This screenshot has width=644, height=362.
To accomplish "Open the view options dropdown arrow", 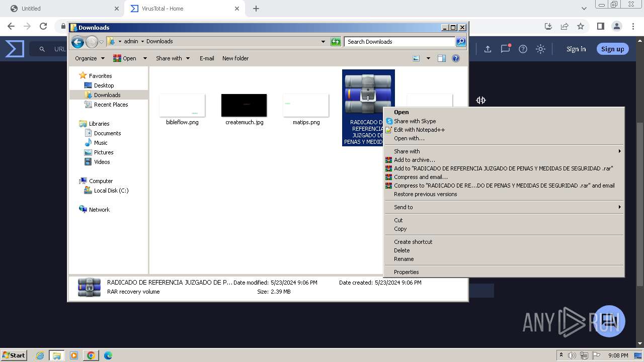I will 428,58.
